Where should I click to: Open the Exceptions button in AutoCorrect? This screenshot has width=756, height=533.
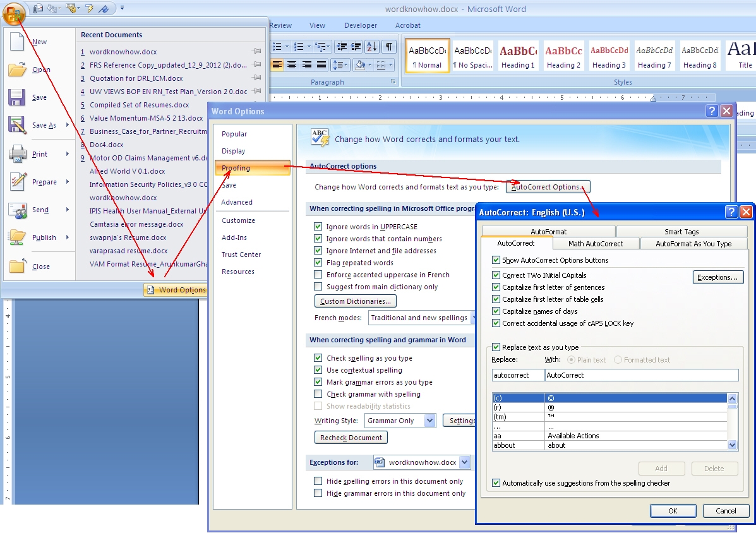coord(718,277)
